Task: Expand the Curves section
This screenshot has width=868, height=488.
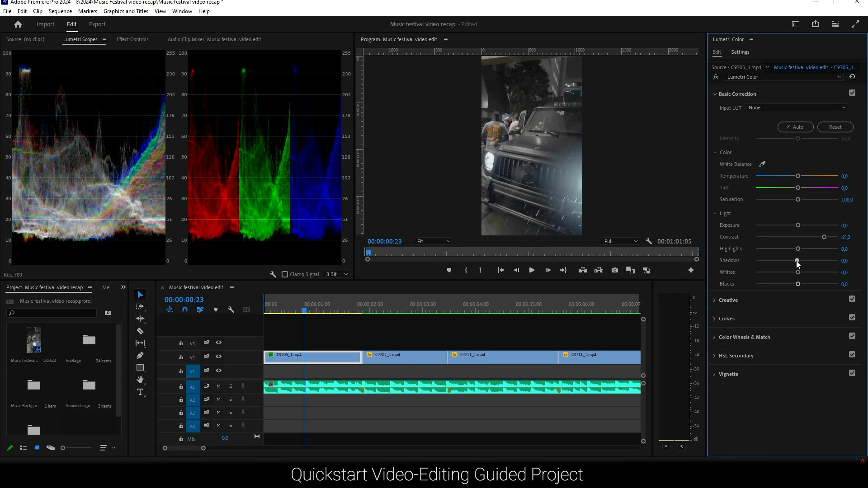Action: (x=726, y=319)
